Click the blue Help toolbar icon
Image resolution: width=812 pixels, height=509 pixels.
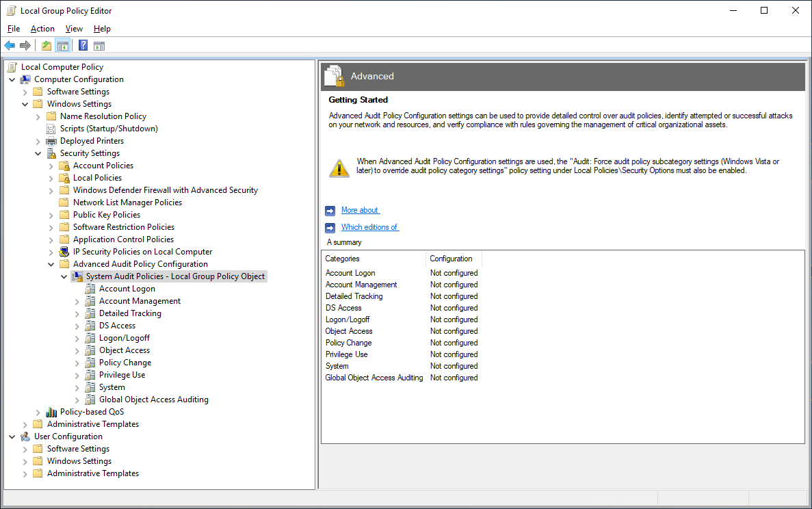coord(83,46)
